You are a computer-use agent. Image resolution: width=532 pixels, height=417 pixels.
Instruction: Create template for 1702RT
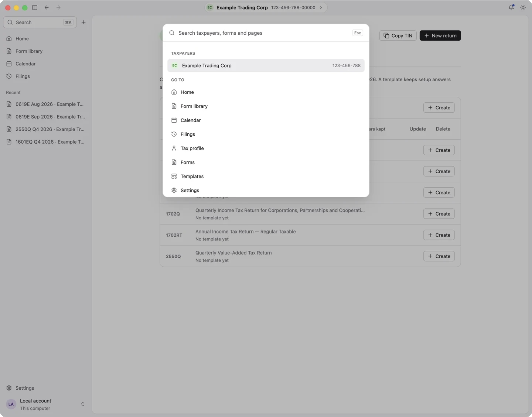pos(439,235)
